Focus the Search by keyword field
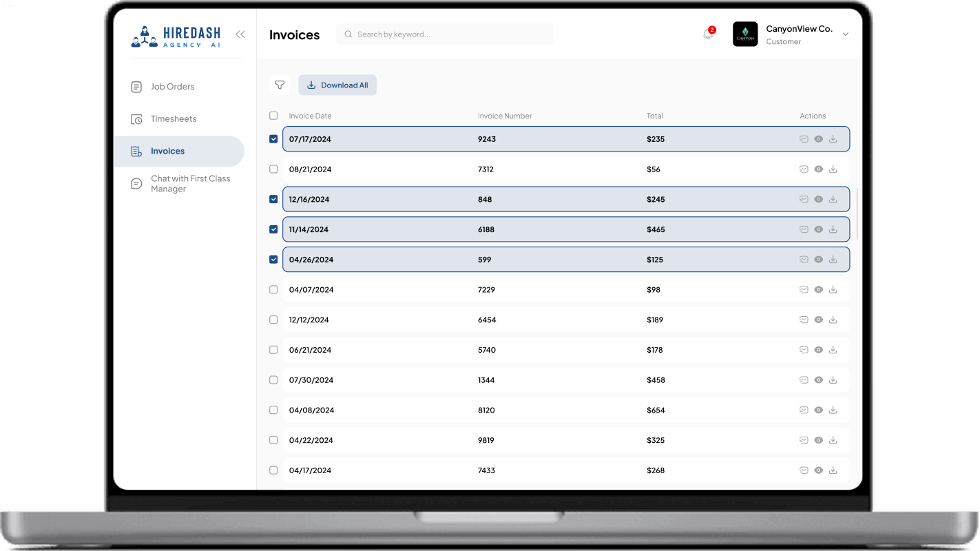Viewport: 980px width, 551px height. pyautogui.click(x=445, y=34)
